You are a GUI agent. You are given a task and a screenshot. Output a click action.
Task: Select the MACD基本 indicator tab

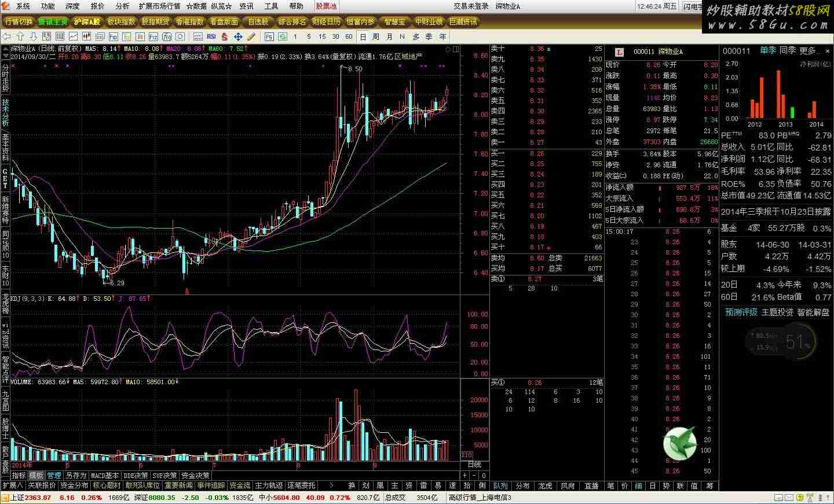(105, 475)
